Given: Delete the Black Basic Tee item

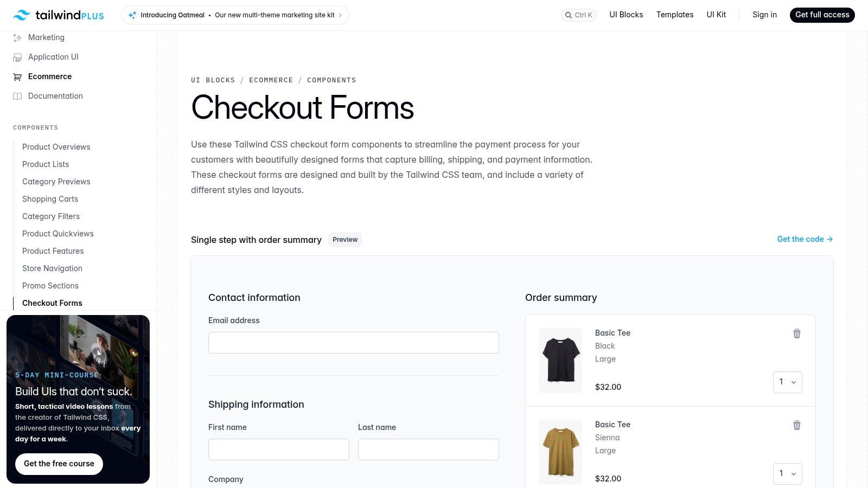Looking at the screenshot, I should click(797, 333).
